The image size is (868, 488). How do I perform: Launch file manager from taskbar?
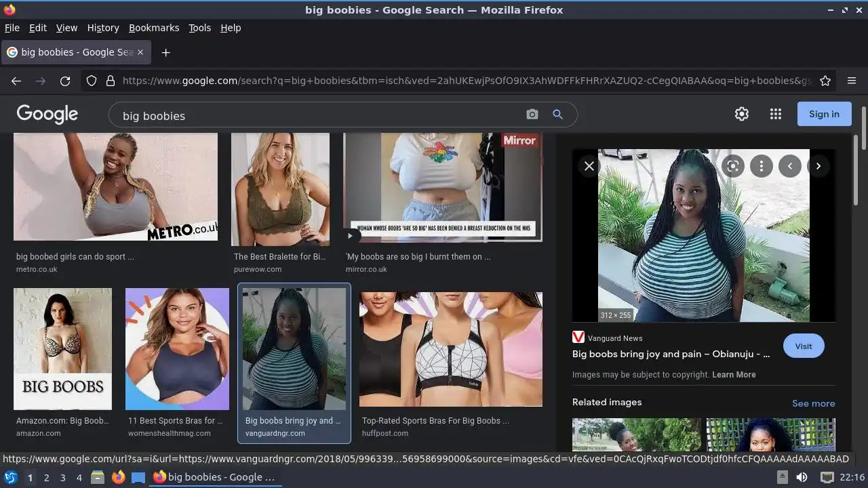pyautogui.click(x=98, y=477)
